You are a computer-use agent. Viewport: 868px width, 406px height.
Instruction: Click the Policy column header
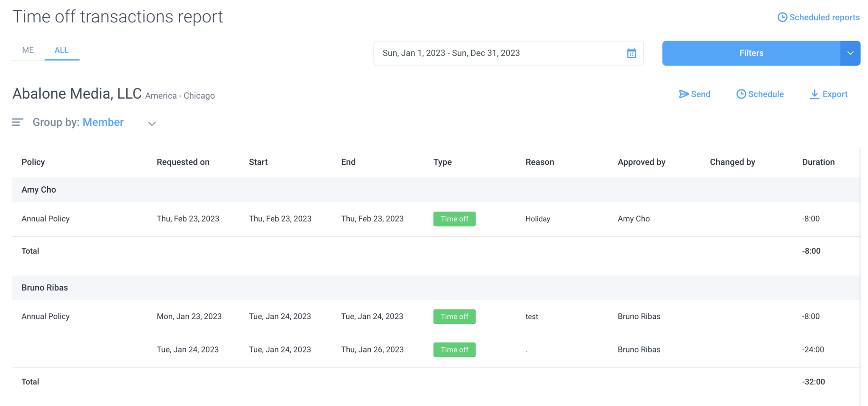coord(33,162)
